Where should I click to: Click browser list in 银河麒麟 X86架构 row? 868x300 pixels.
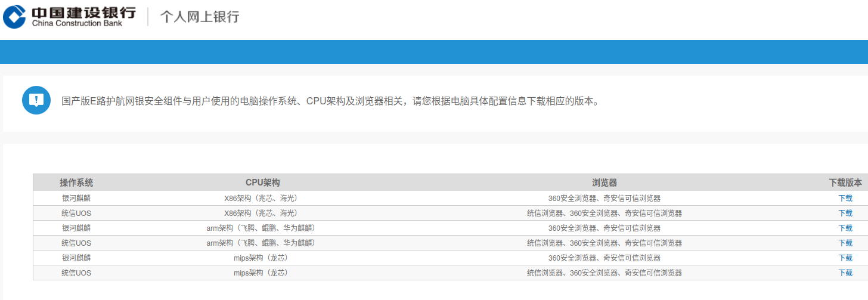coord(604,199)
